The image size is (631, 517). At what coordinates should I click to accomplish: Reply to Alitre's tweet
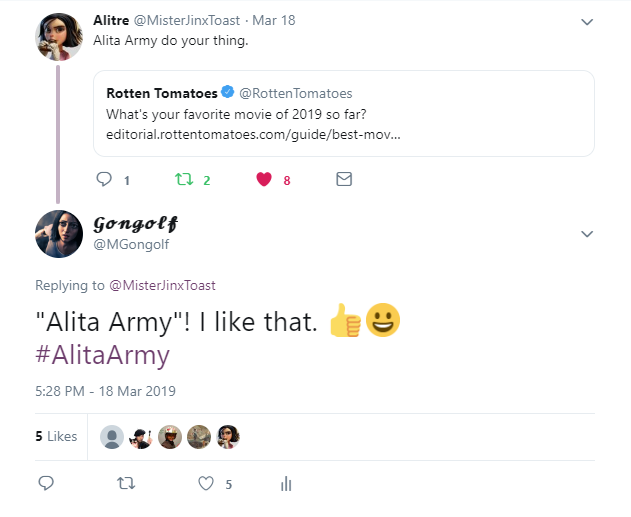[104, 180]
